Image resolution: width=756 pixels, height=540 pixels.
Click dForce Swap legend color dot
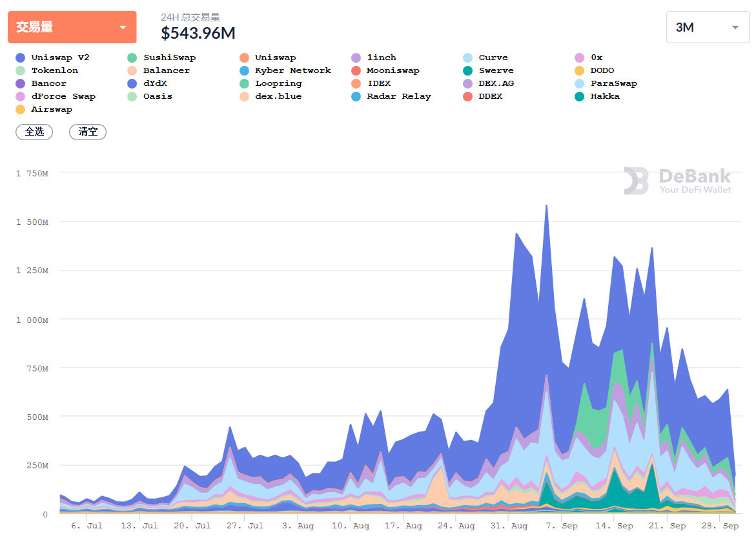(x=20, y=96)
